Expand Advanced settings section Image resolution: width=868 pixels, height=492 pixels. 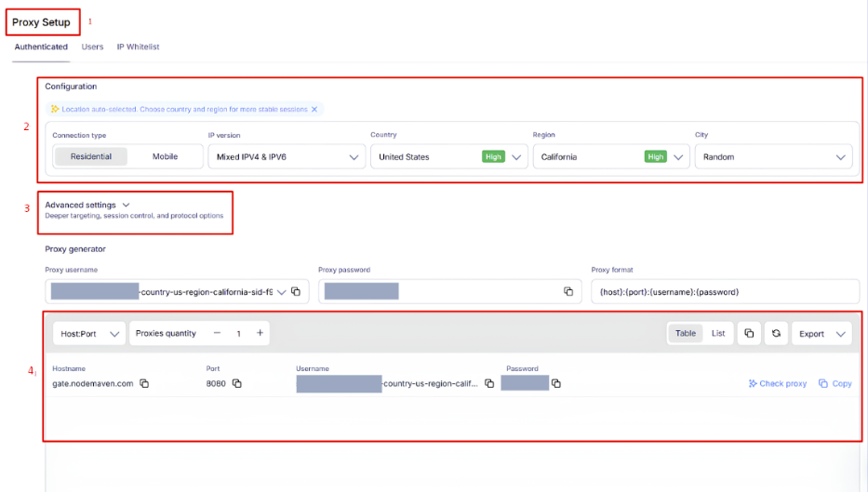[x=87, y=205]
